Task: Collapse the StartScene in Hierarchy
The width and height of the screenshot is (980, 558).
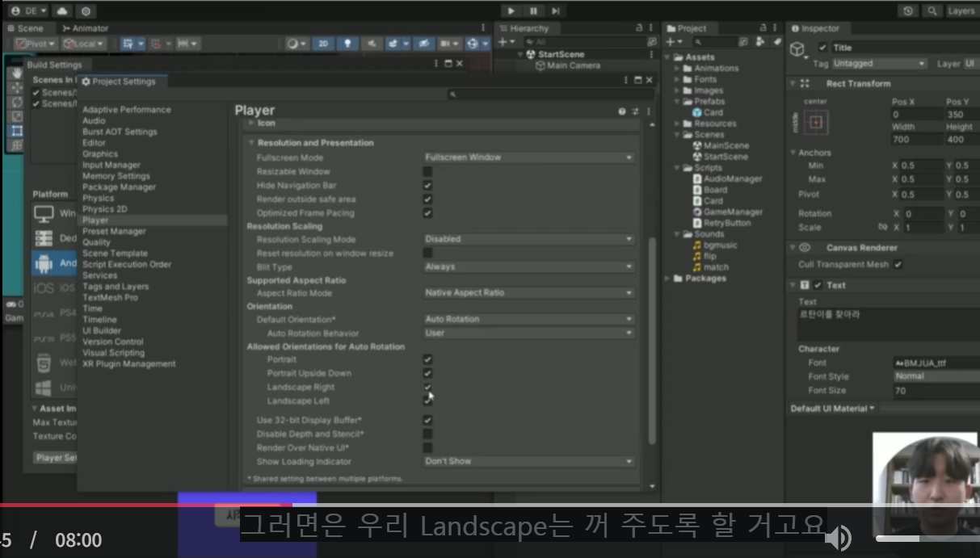Action: (521, 54)
